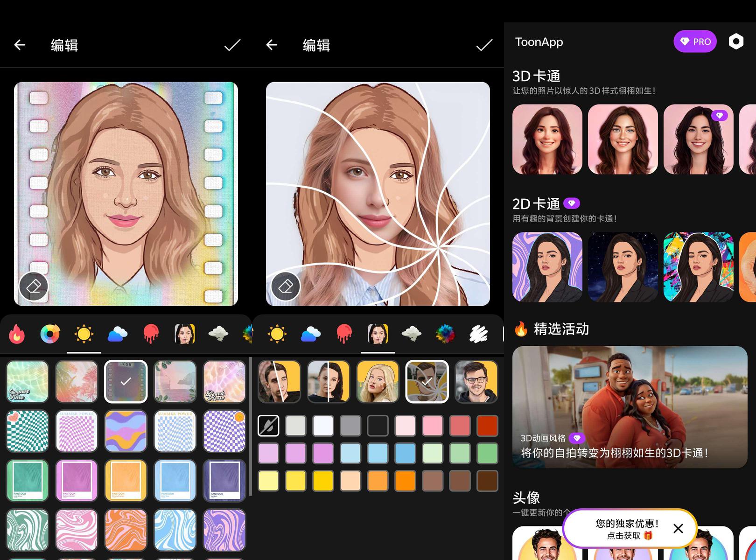
Task: Open 2D cartoon starry night style
Action: tap(623, 267)
